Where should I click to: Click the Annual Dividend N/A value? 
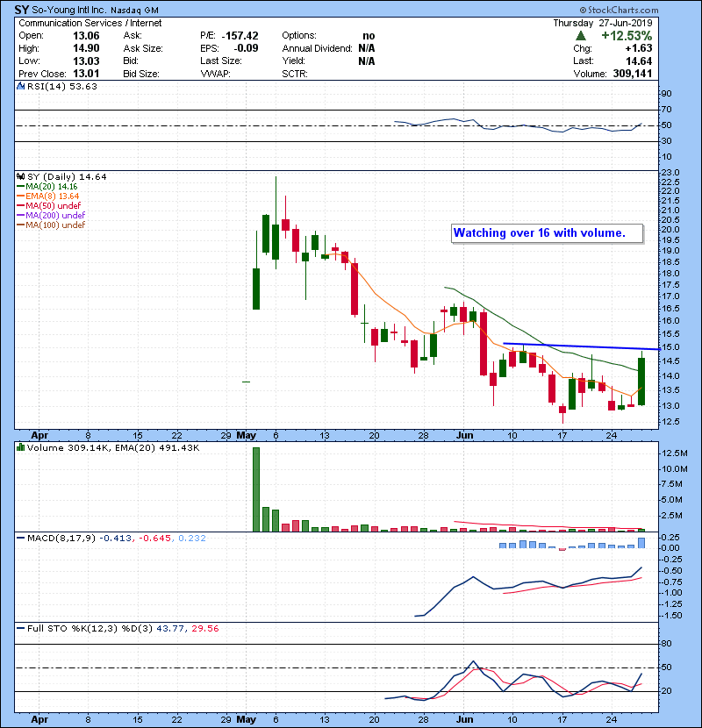pyautogui.click(x=367, y=48)
